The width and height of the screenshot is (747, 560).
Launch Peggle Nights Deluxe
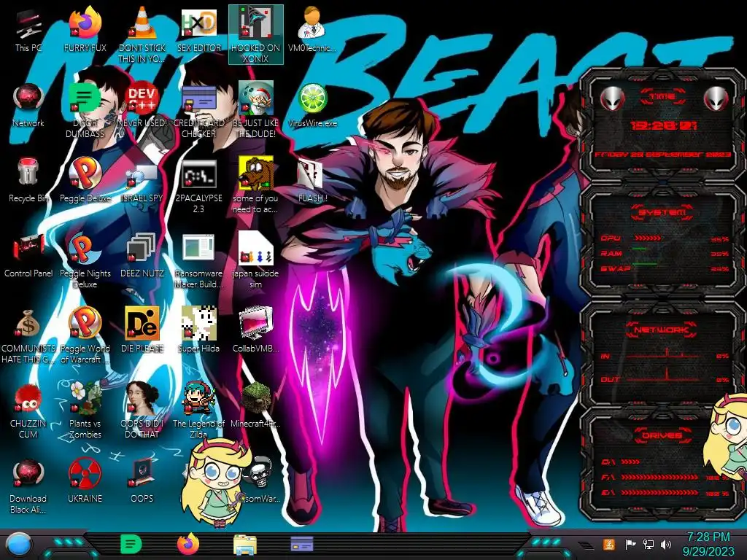tap(85, 261)
